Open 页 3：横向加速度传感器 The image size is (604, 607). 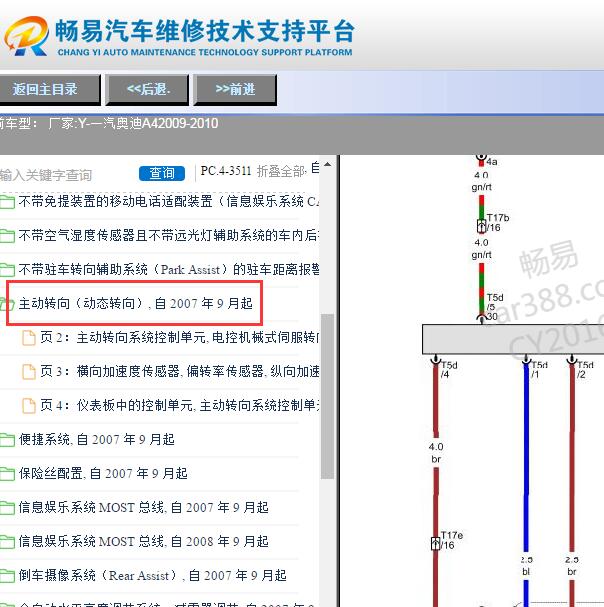point(180,372)
